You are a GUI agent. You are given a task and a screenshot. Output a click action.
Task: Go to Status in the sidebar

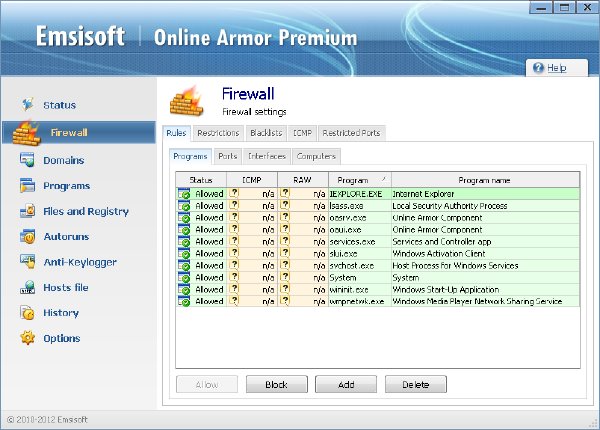[x=60, y=105]
